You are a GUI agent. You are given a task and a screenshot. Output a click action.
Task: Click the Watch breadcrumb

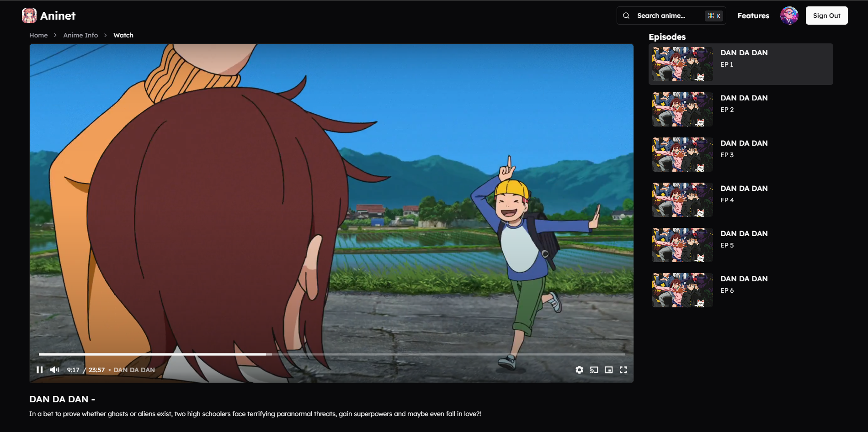[x=123, y=35]
